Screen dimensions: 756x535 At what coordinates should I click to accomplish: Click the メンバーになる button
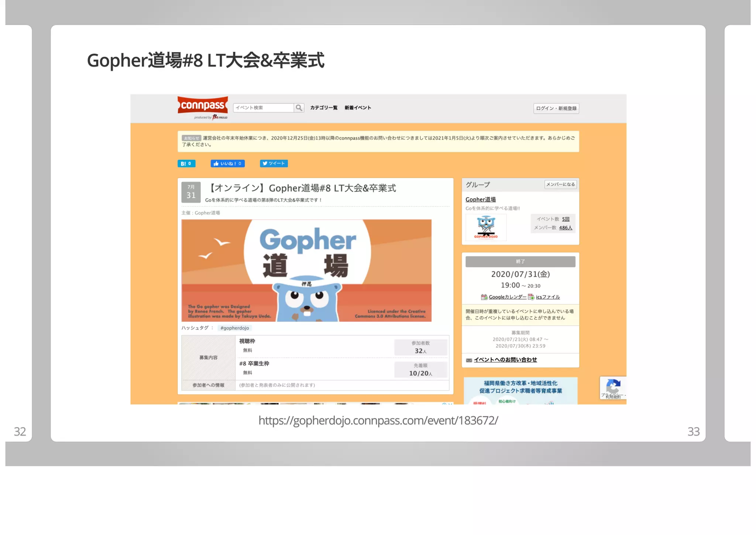[x=560, y=184]
